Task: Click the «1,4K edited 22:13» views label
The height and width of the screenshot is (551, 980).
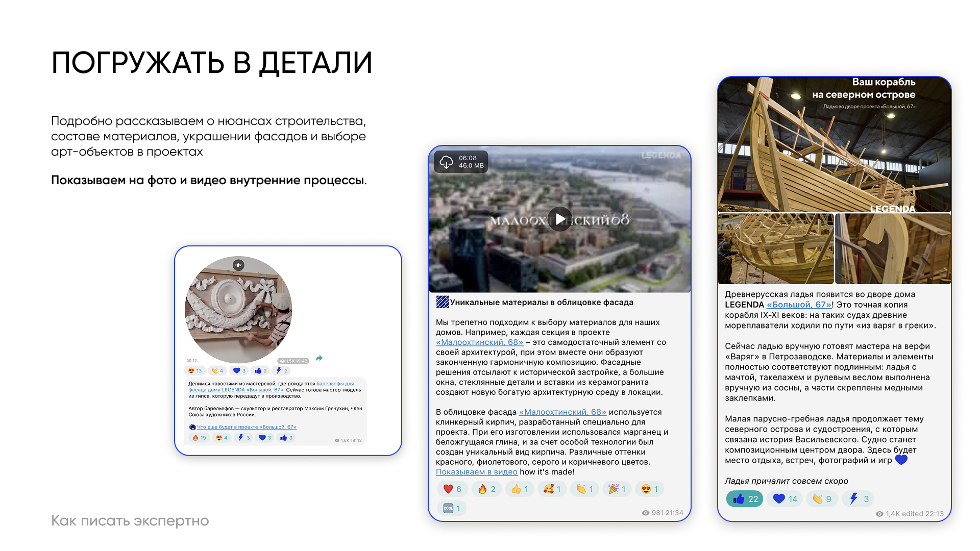Action: 910,514
